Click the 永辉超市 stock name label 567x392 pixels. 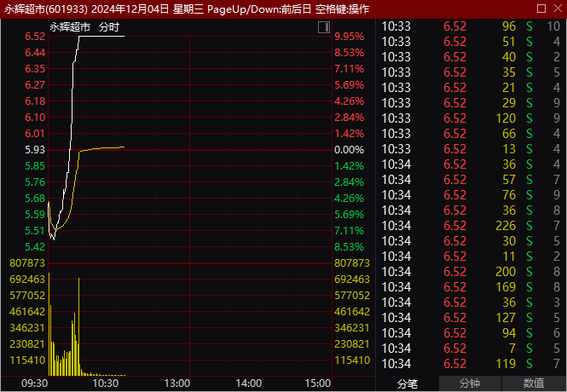(69, 27)
